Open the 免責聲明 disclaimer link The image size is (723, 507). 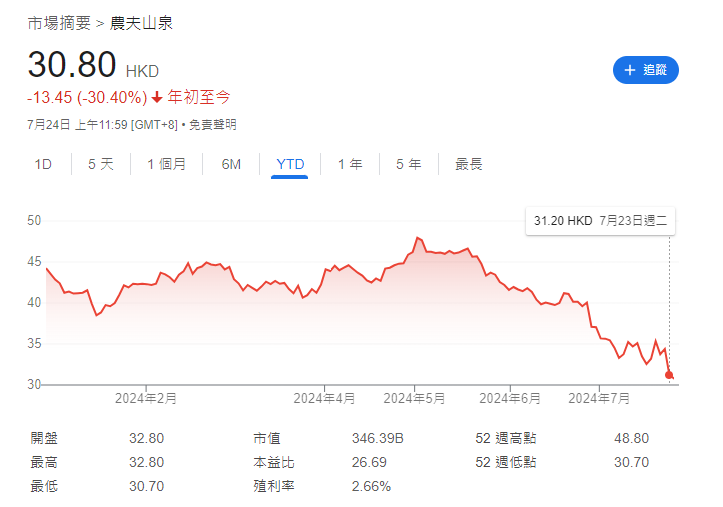click(213, 124)
